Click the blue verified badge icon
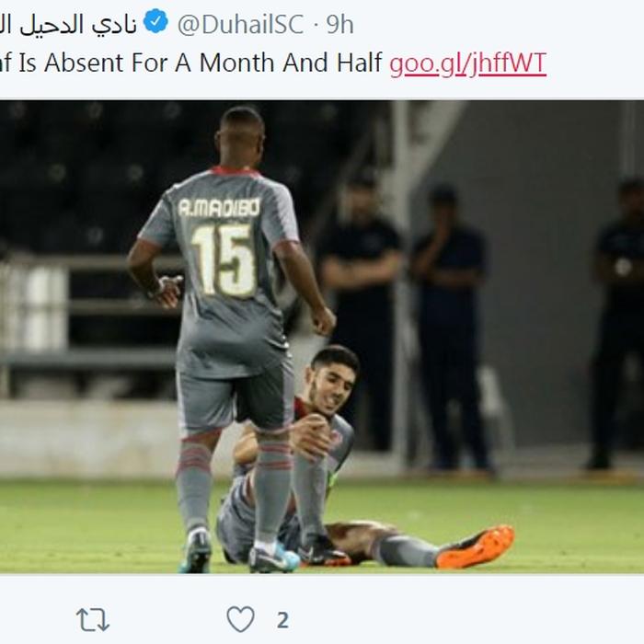The image size is (644, 644). [x=155, y=21]
